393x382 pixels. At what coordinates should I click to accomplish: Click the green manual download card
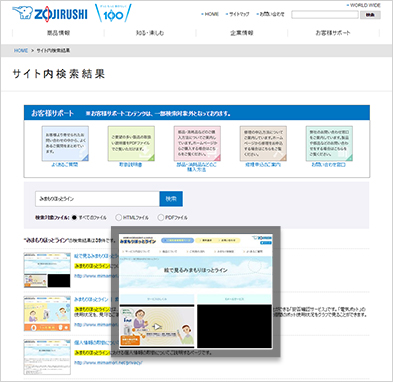pyautogui.click(x=131, y=143)
